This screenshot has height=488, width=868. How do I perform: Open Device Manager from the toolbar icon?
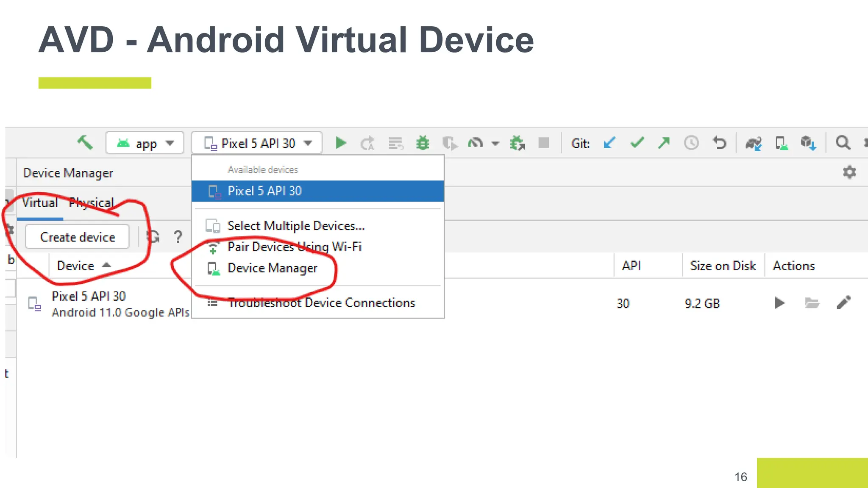pyautogui.click(x=781, y=143)
